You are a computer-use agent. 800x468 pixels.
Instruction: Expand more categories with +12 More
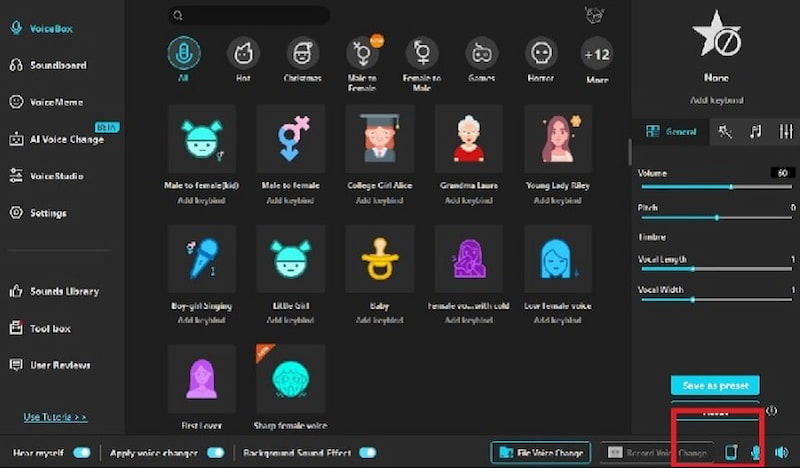pyautogui.click(x=597, y=53)
